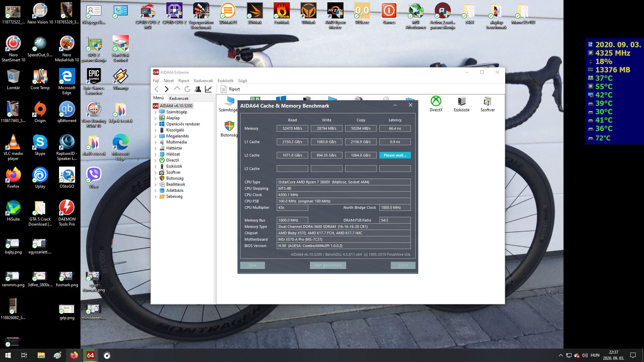644x362 pixels.
Task: Open the Fájl menu
Action: 156,81
